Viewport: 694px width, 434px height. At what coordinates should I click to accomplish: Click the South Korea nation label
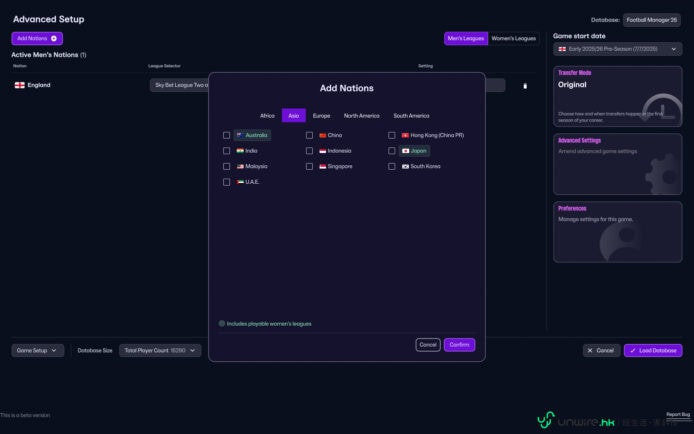(x=425, y=166)
